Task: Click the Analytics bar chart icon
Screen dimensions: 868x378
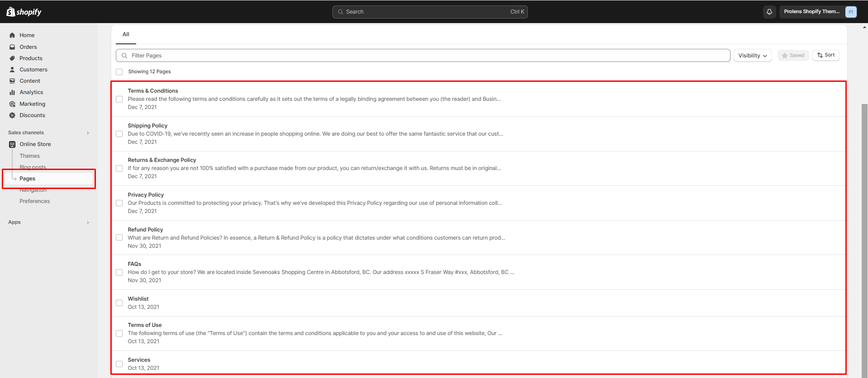Action: click(x=12, y=92)
